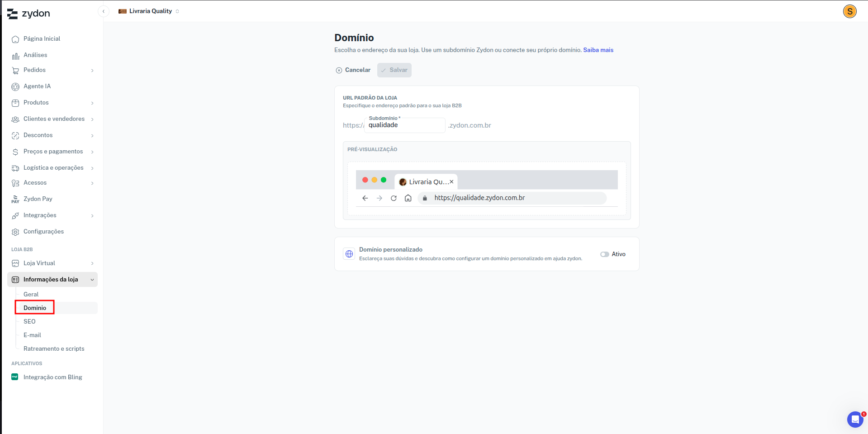
Task: Click the Loja Virtual store icon
Action: coord(15,263)
